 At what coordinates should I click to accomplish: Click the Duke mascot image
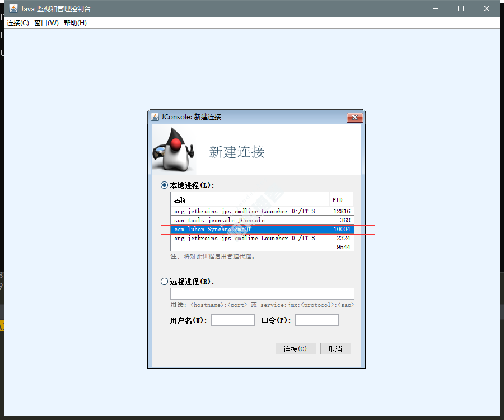click(174, 150)
